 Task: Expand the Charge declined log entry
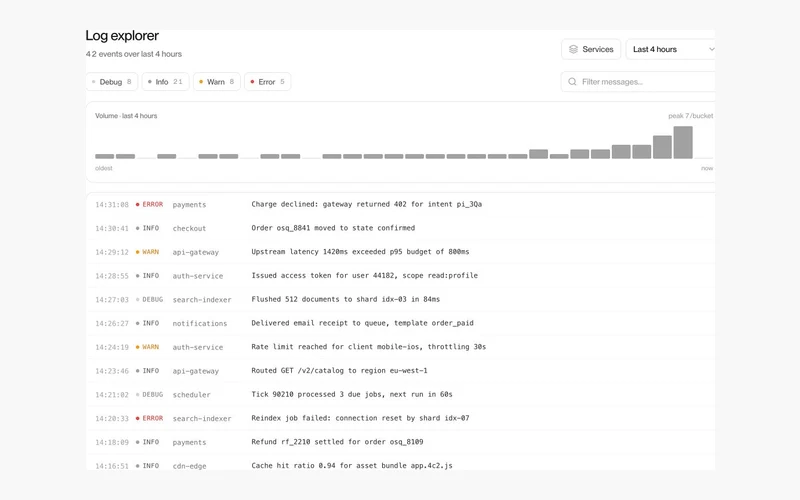pyautogui.click(x=401, y=205)
